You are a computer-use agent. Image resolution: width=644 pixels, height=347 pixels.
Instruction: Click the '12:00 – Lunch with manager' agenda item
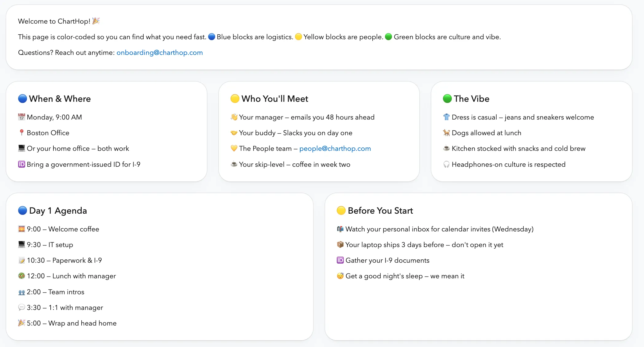click(72, 276)
